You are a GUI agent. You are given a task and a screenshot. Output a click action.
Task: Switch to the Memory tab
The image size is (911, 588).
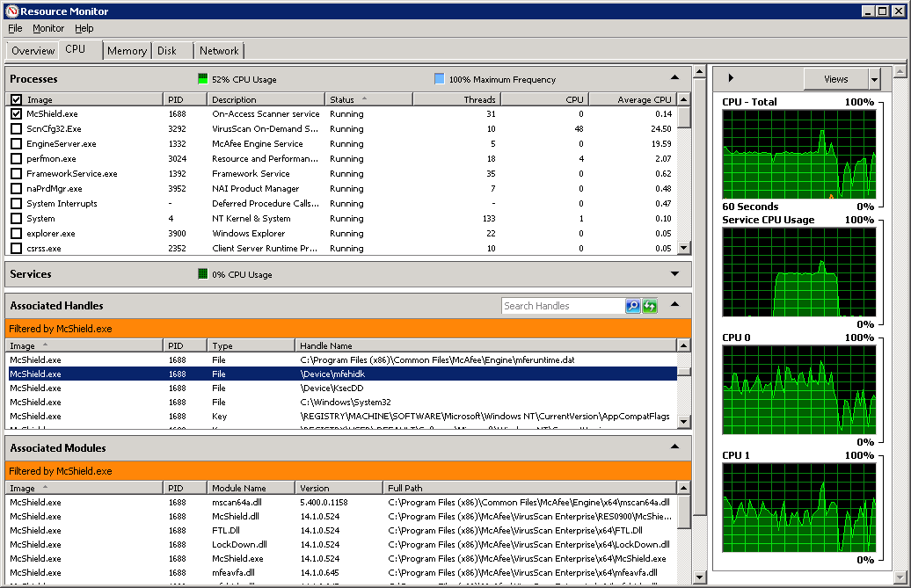click(127, 50)
